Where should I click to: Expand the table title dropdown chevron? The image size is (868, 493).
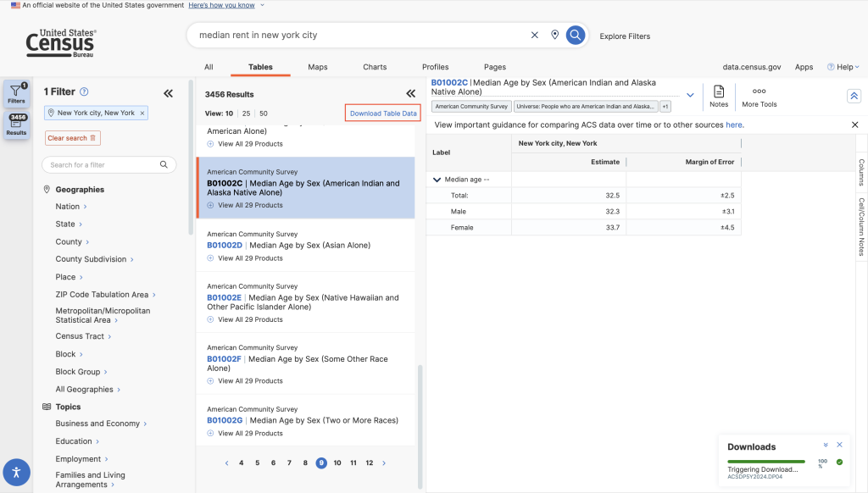tap(690, 95)
